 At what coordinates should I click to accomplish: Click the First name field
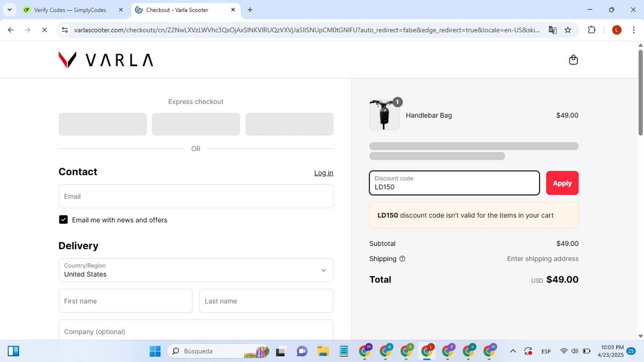click(x=125, y=301)
